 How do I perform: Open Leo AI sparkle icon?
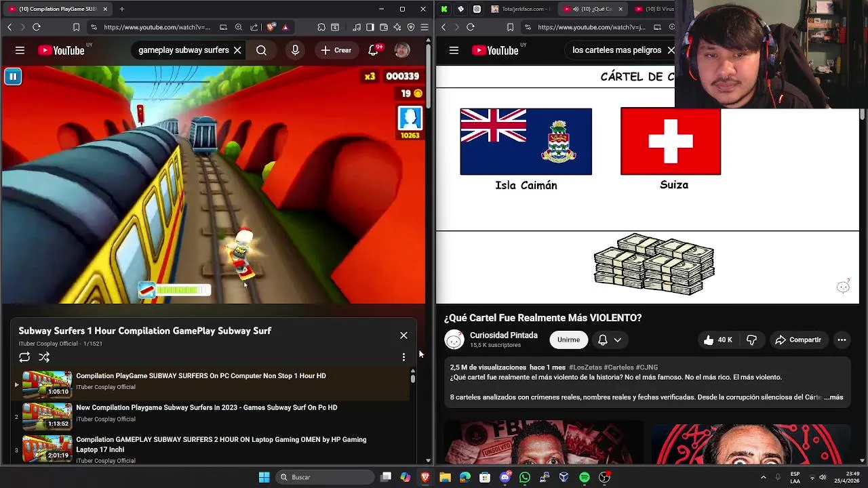[397, 27]
